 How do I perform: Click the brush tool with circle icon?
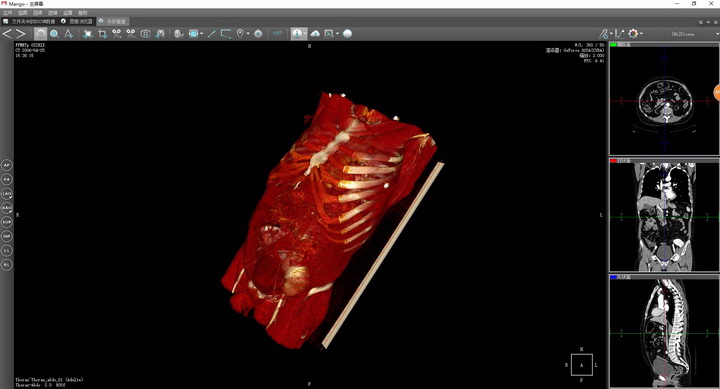(603, 34)
